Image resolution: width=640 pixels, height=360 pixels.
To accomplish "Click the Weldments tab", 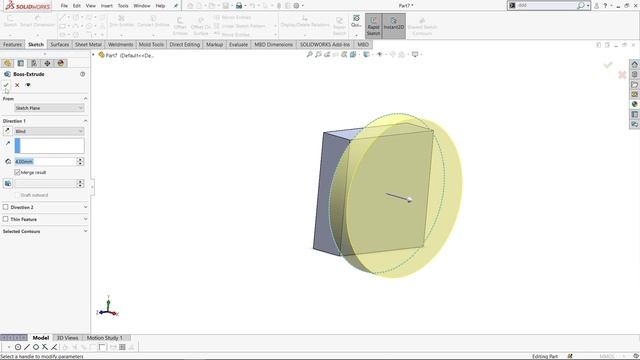I will tap(120, 44).
